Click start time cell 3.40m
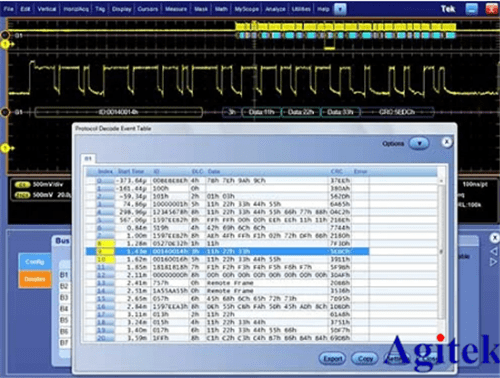This screenshot has width=500, height=378. click(137, 330)
